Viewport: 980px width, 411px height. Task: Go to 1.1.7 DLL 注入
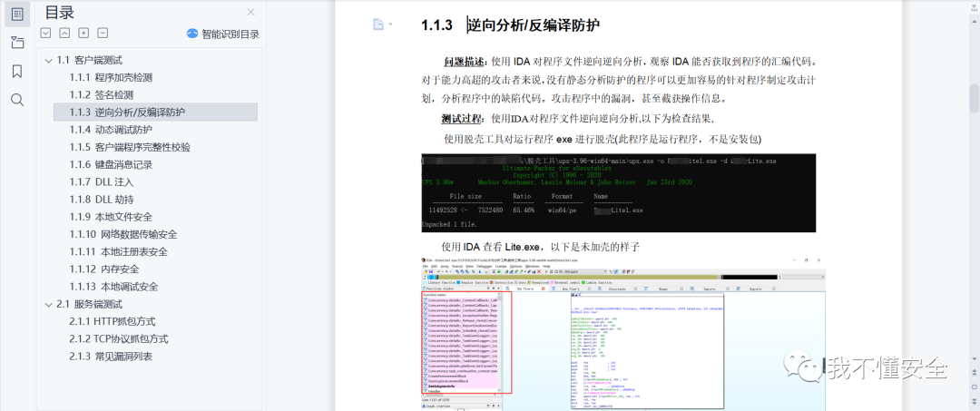click(102, 182)
